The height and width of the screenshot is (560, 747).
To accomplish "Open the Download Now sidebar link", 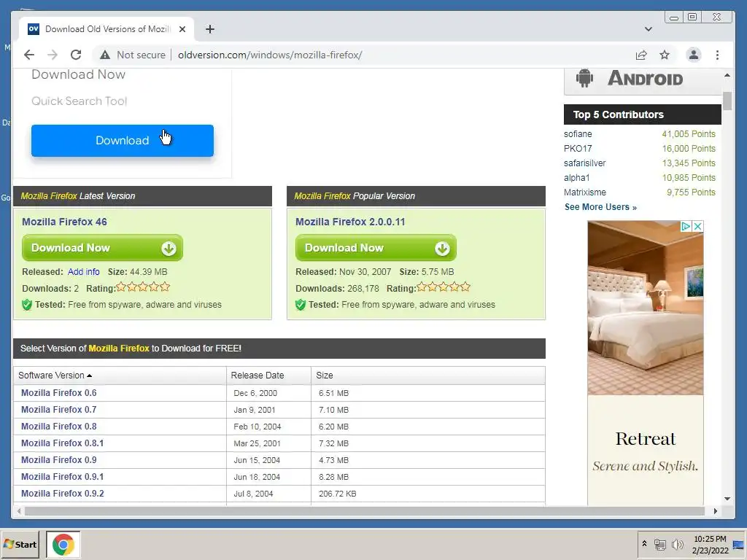I will coord(78,75).
